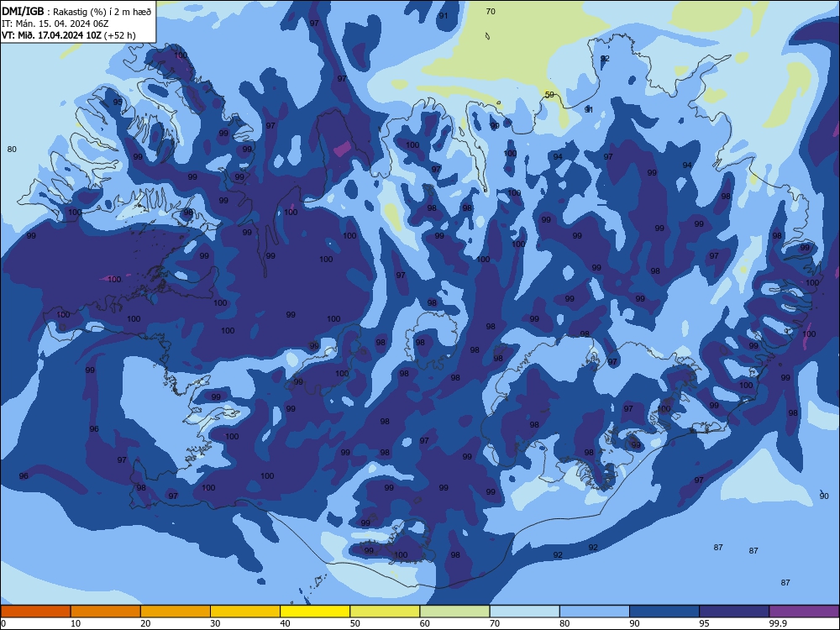
Task: Select the '70' map value in the pale green area
Action: (491, 11)
